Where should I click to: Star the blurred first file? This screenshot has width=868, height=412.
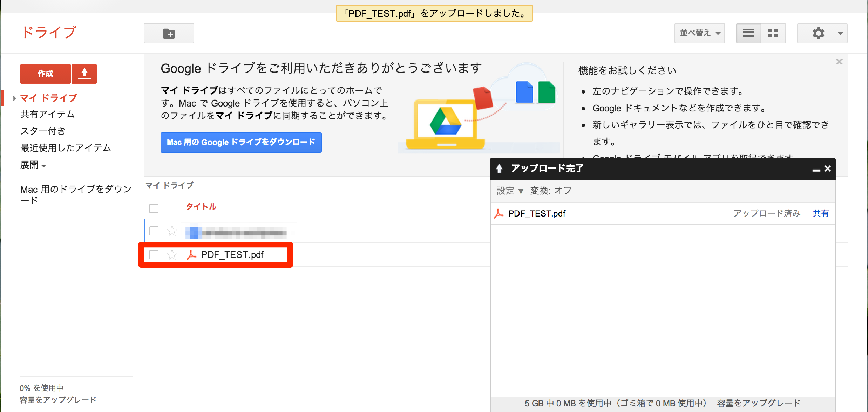[172, 231]
